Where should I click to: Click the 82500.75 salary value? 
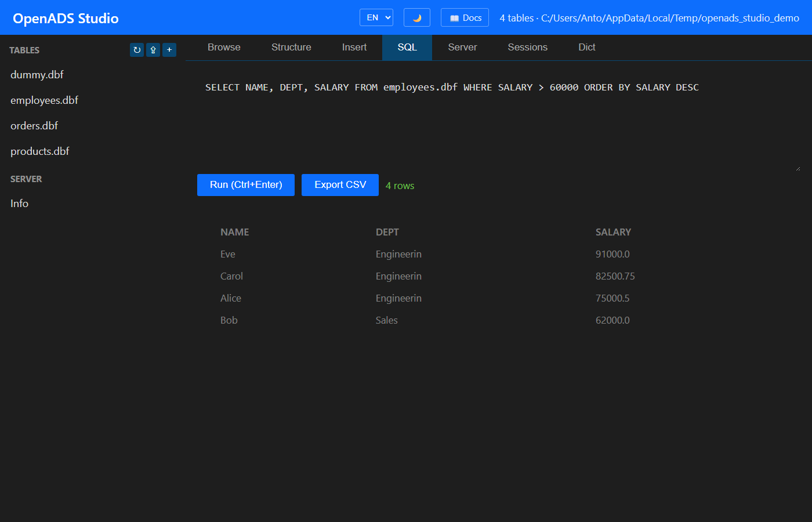click(615, 276)
